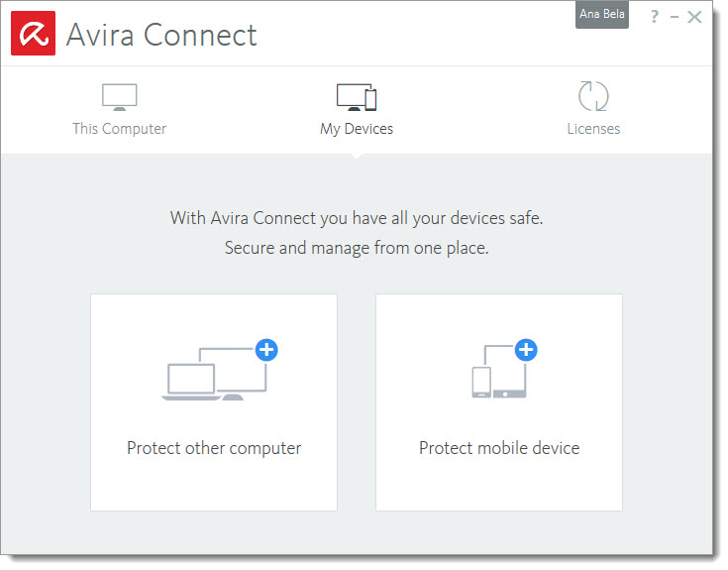Click the Protect other computer text
728x570 pixels.
click(x=214, y=448)
